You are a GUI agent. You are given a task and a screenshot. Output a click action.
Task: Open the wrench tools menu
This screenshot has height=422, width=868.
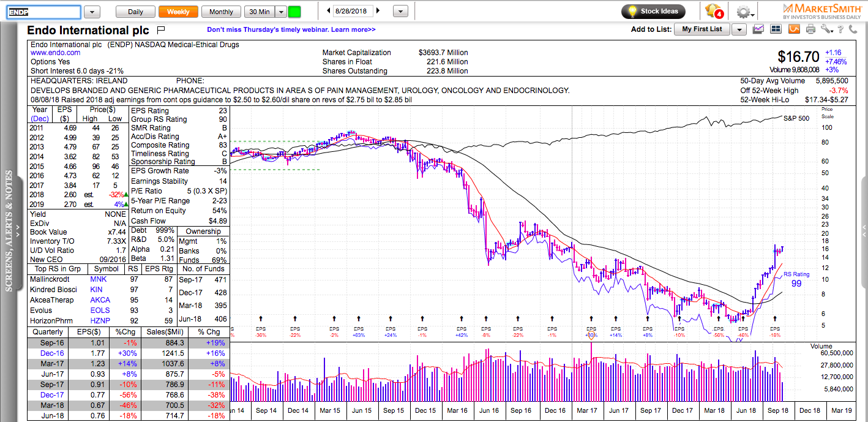[827, 29]
